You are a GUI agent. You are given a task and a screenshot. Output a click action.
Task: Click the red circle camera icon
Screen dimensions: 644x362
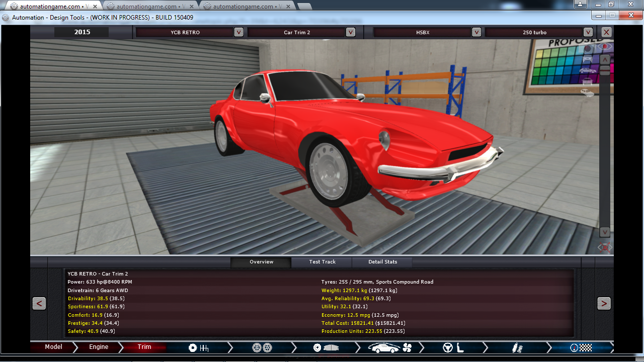(x=588, y=48)
